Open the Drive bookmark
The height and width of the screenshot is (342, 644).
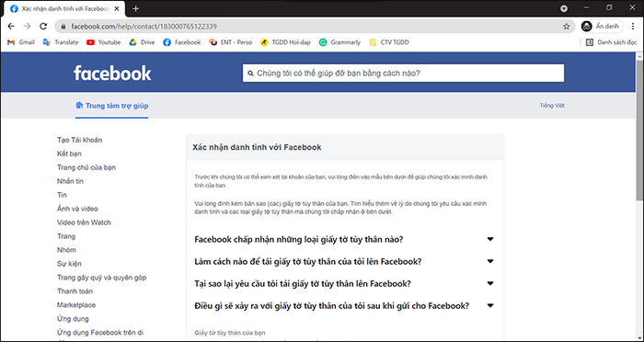click(x=142, y=42)
